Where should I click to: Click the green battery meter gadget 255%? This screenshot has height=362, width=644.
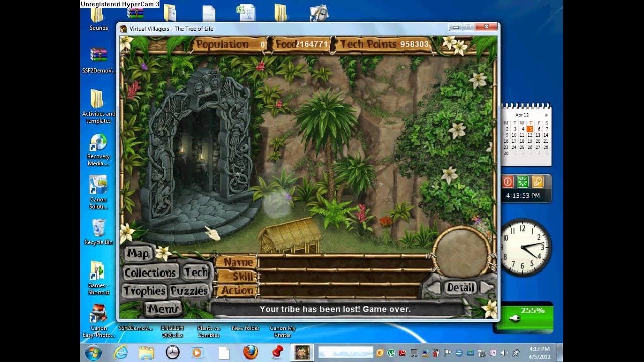525,317
